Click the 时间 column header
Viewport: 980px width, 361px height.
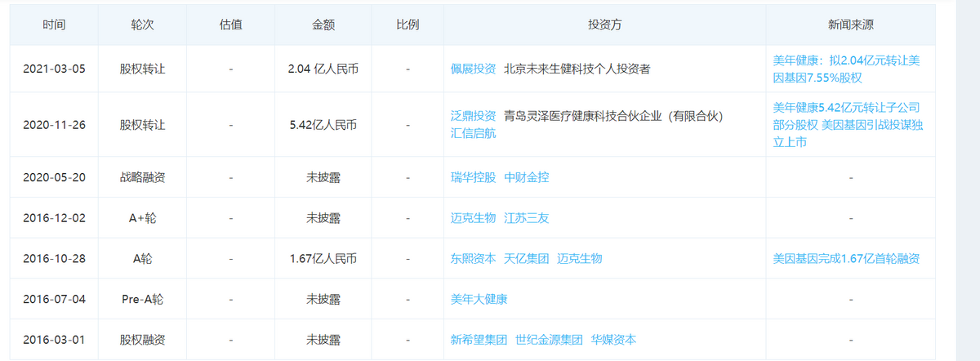54,25
